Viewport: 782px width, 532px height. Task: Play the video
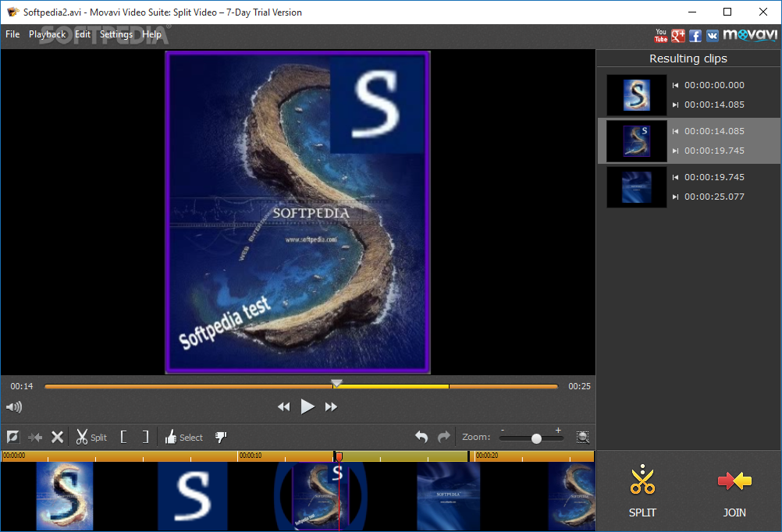click(x=307, y=407)
